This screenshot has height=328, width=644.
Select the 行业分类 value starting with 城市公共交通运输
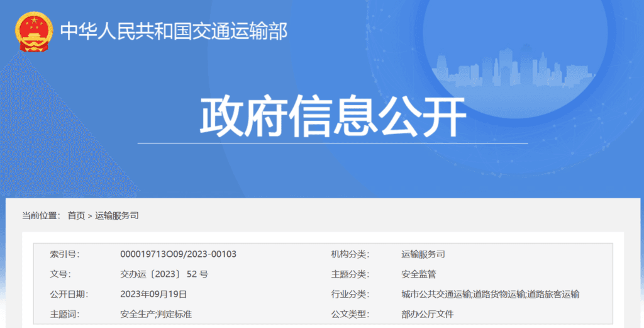(490, 294)
